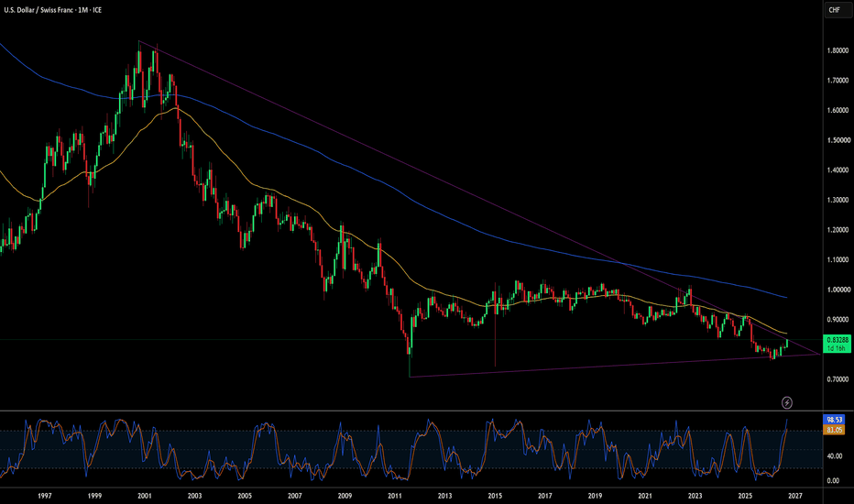The image size is (854, 504).
Task: Click the 1997 label on the time axis
Action: (x=45, y=496)
